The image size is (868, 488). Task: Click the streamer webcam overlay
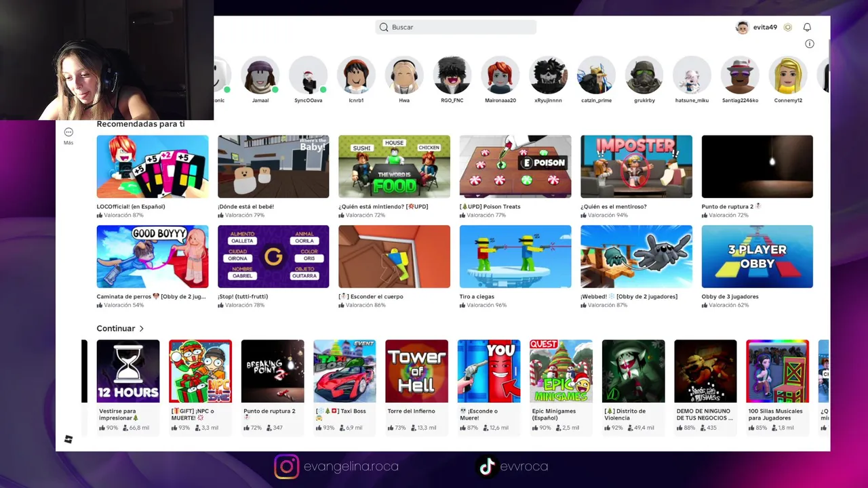pos(106,60)
